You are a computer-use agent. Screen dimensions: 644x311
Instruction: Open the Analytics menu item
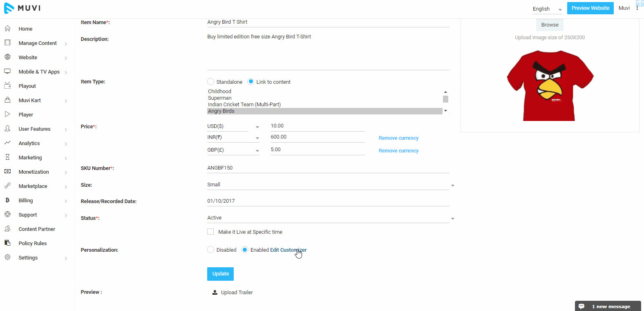tap(29, 143)
